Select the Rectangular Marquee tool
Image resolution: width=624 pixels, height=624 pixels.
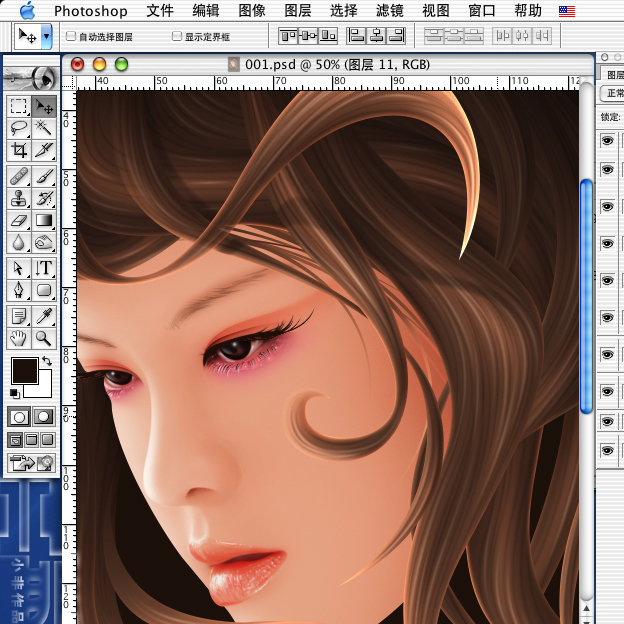pyautogui.click(x=18, y=106)
